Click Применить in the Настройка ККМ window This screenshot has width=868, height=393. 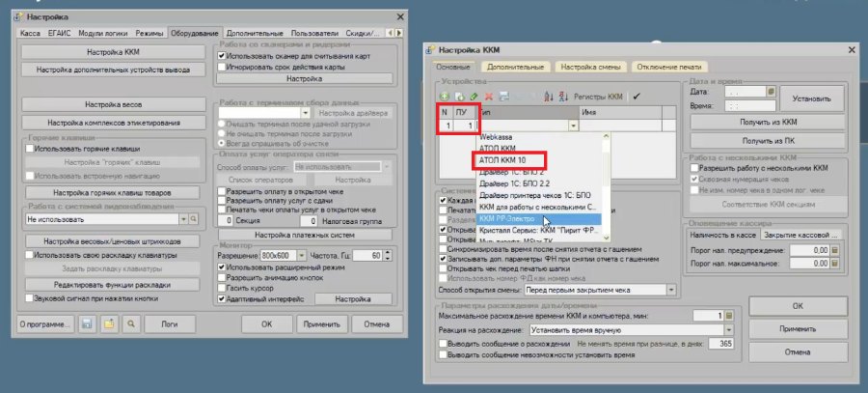pos(798,328)
